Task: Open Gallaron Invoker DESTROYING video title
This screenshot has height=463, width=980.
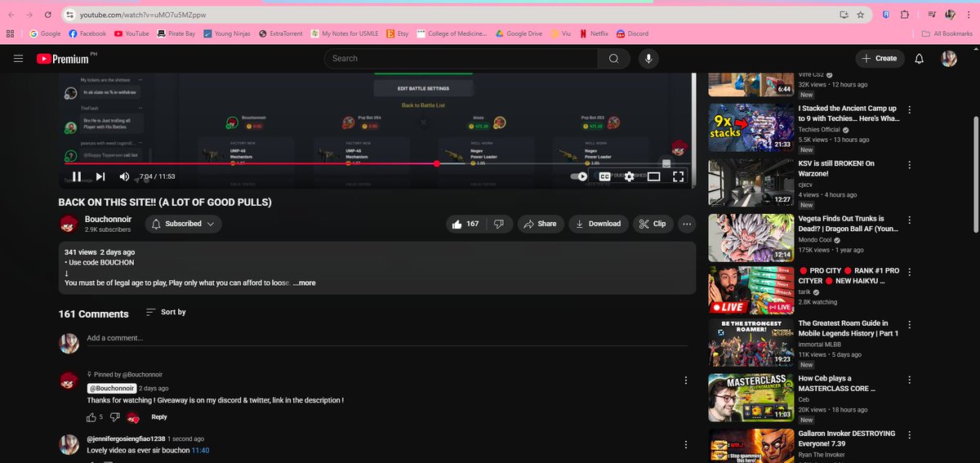Action: (x=847, y=439)
